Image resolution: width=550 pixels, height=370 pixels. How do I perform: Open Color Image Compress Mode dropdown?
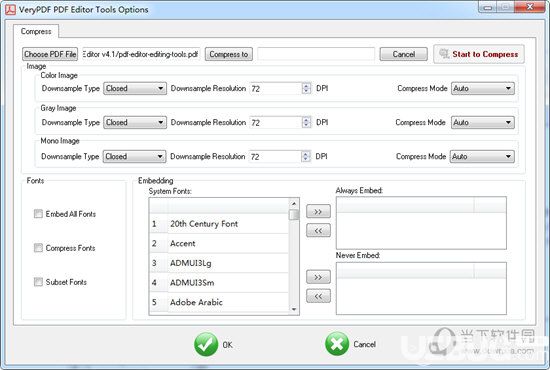(x=483, y=88)
